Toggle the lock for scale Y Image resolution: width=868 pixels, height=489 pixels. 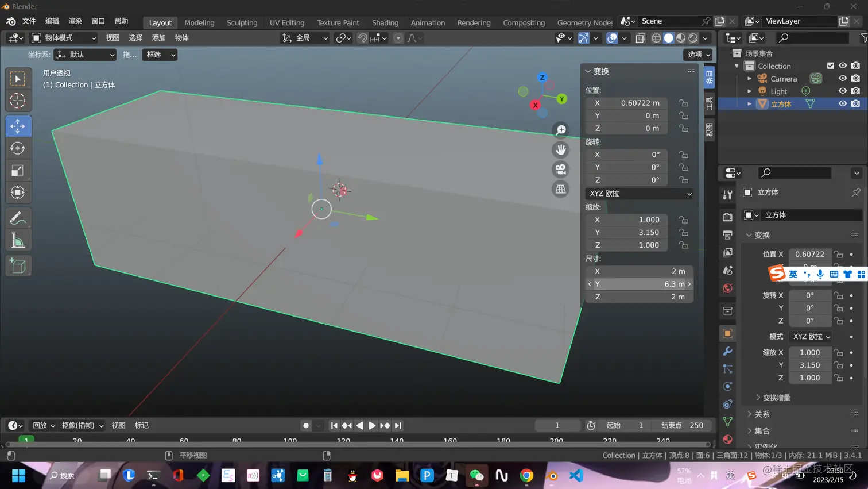tap(683, 233)
